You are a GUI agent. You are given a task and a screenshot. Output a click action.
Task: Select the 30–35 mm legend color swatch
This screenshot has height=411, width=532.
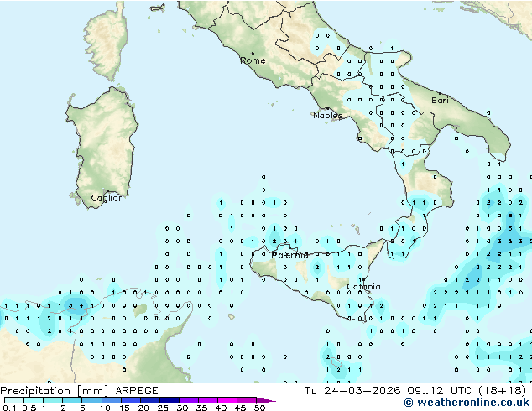tap(188, 400)
